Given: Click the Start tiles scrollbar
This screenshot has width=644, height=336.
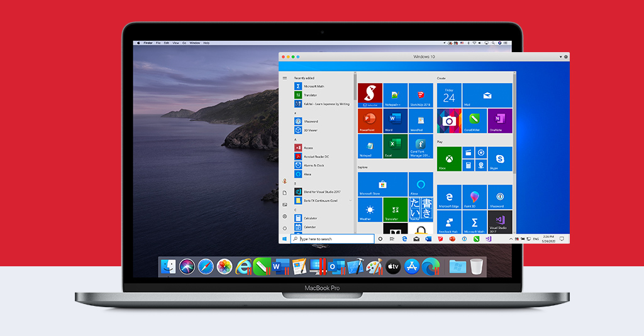Looking at the screenshot, I should click(x=514, y=123).
